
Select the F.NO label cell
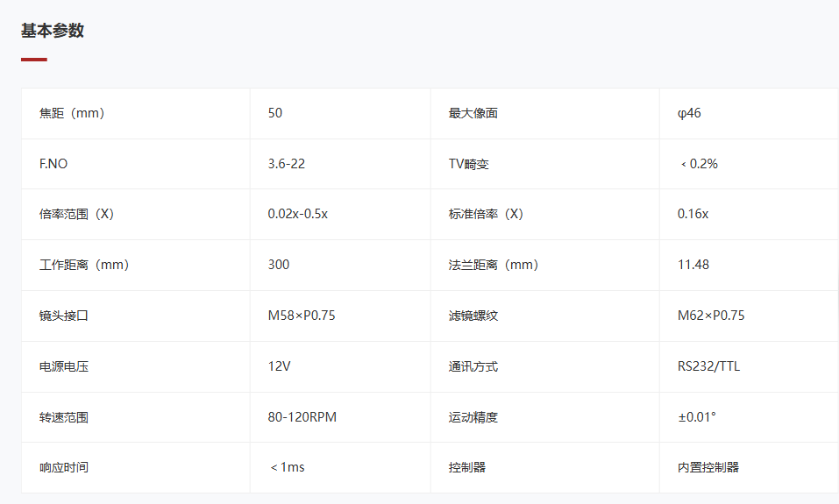136,164
